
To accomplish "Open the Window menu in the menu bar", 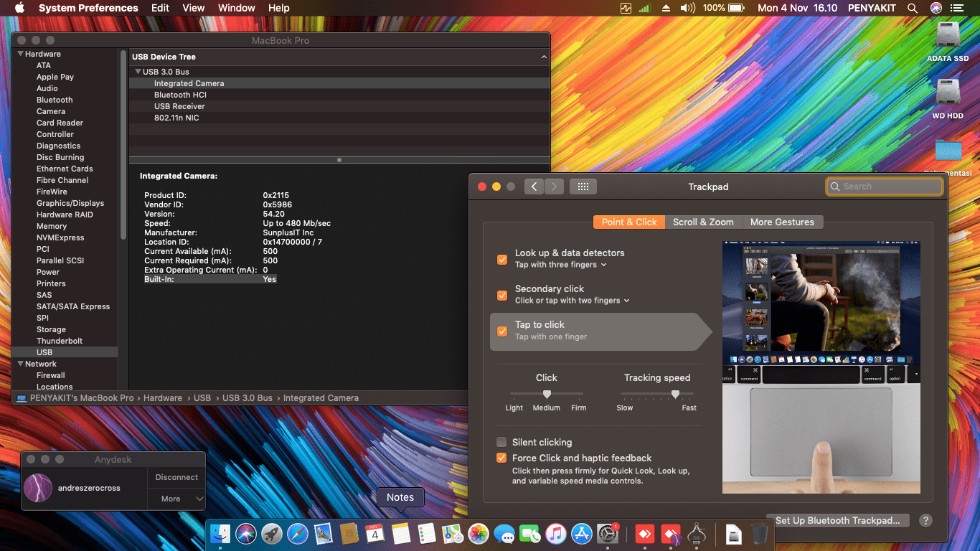I will 236,8.
